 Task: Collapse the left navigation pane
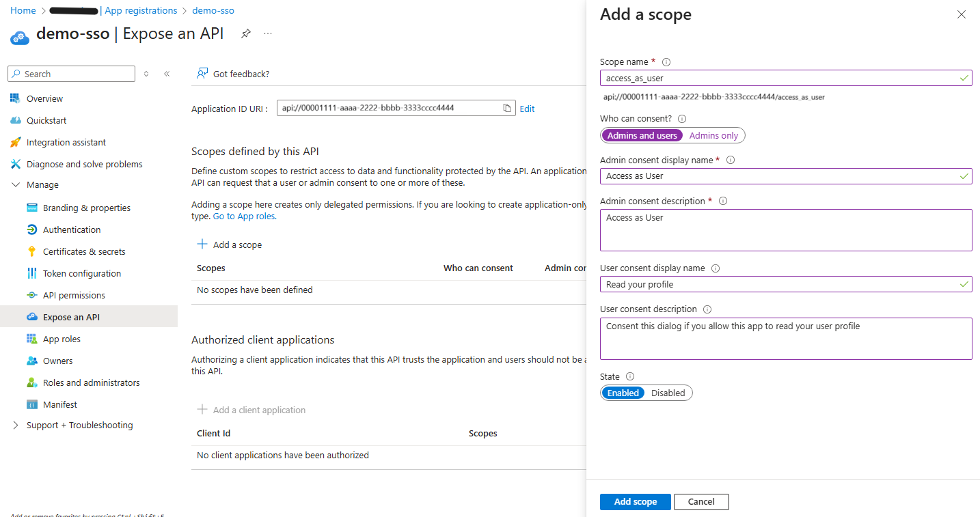click(167, 73)
